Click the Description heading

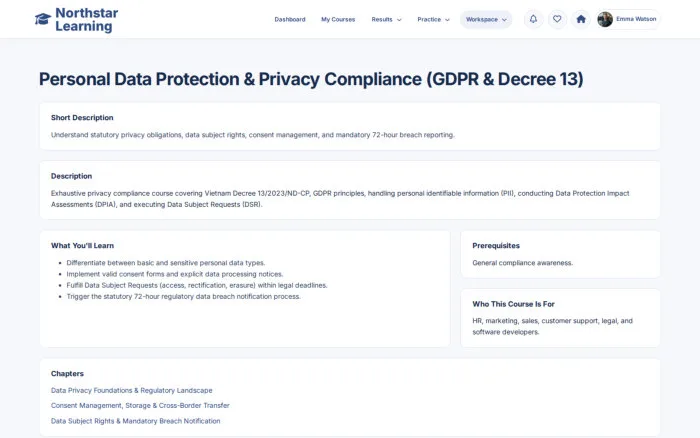(71, 176)
